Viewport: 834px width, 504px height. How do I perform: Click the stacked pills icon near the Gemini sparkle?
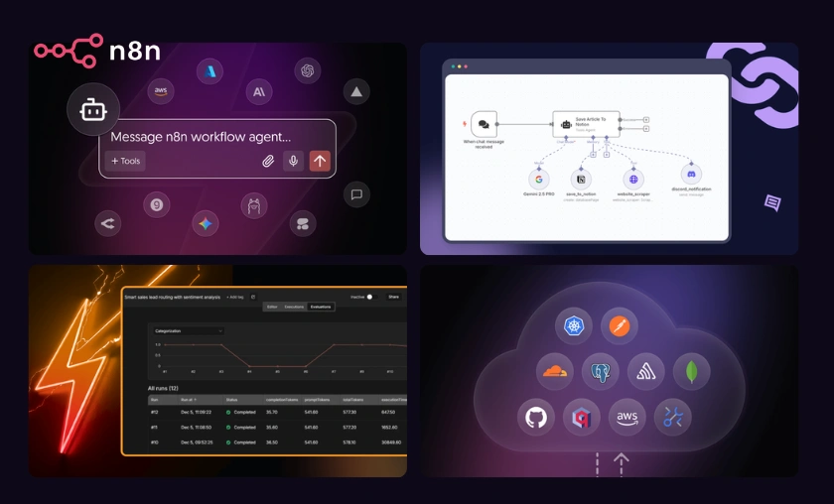303,224
